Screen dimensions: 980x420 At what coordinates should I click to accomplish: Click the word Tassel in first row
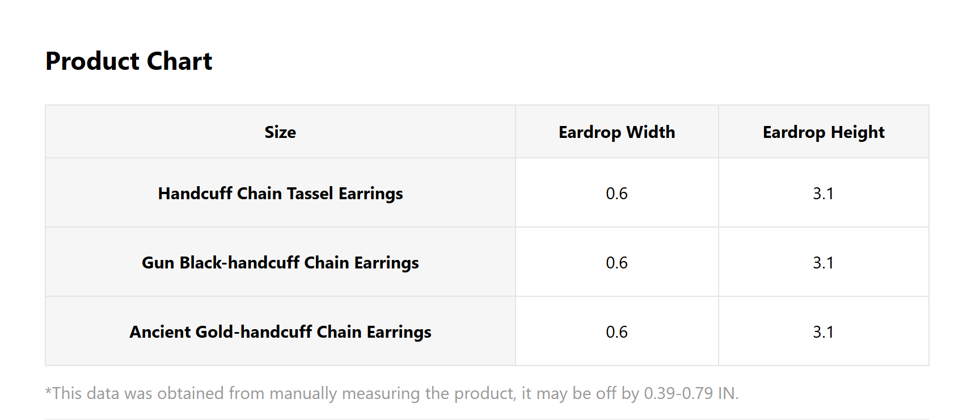click(x=310, y=194)
